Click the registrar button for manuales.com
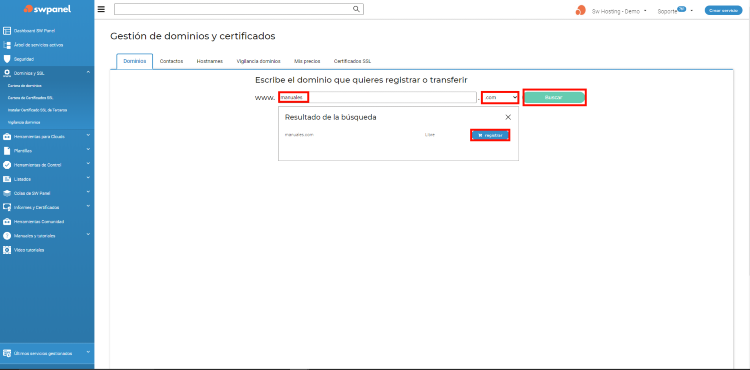 pyautogui.click(x=490, y=135)
